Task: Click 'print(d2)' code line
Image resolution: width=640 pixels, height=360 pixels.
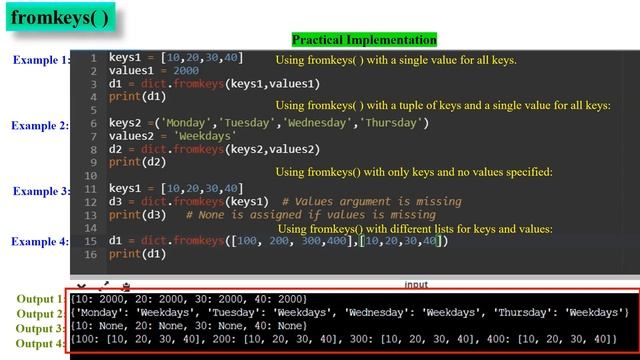Action: coord(138,162)
